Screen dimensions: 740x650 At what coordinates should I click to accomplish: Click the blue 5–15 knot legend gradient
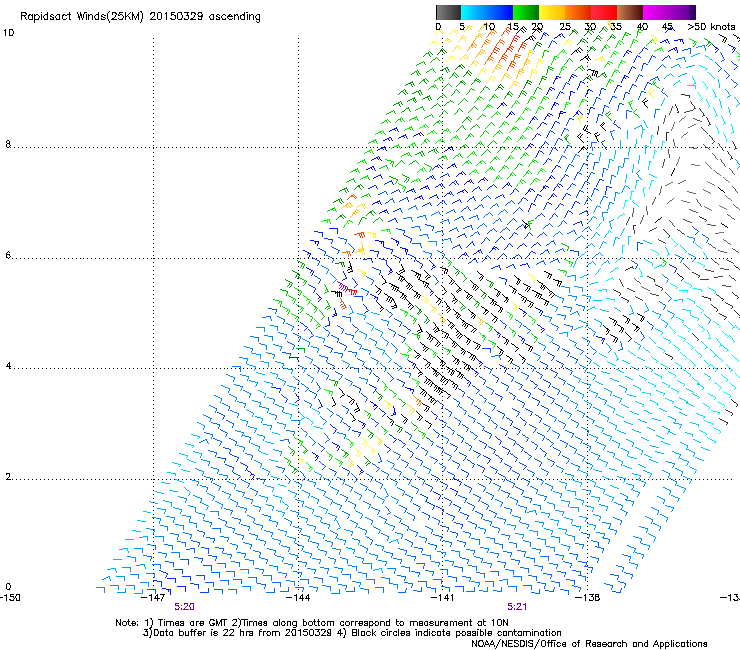coord(487,12)
